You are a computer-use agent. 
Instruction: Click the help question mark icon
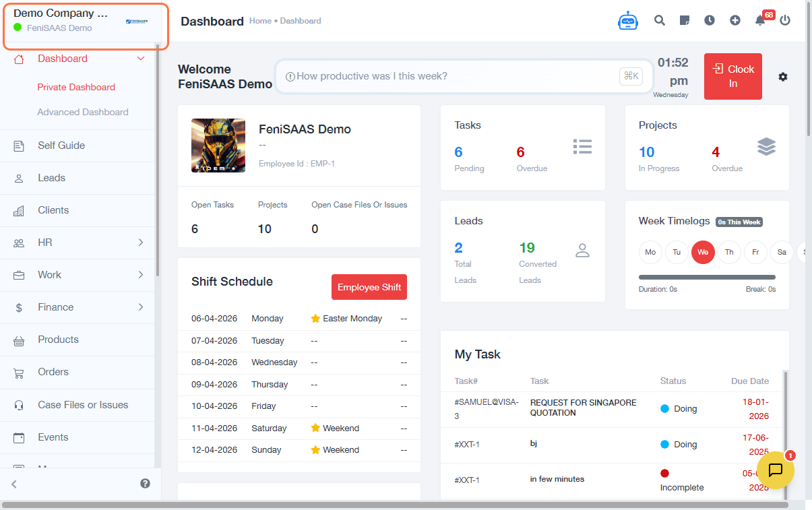pos(145,483)
